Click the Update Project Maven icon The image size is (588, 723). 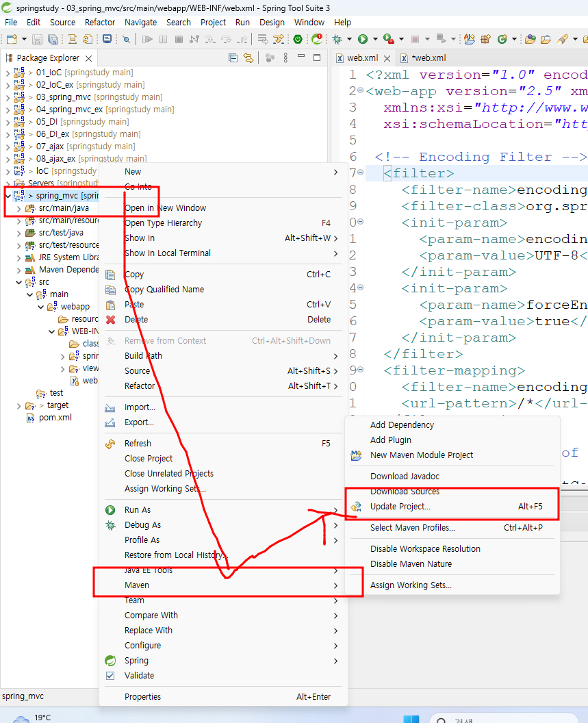click(356, 507)
